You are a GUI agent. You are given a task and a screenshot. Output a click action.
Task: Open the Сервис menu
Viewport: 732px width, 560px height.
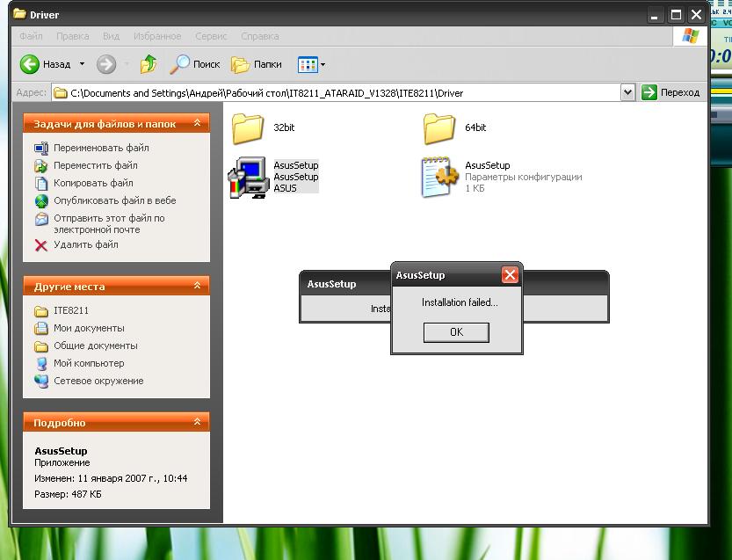click(x=211, y=36)
